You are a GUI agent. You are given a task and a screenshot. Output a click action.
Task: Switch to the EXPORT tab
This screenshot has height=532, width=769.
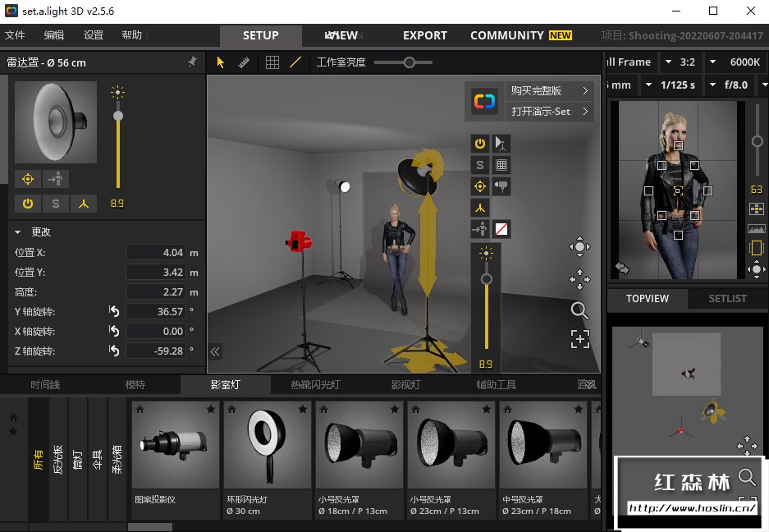425,35
